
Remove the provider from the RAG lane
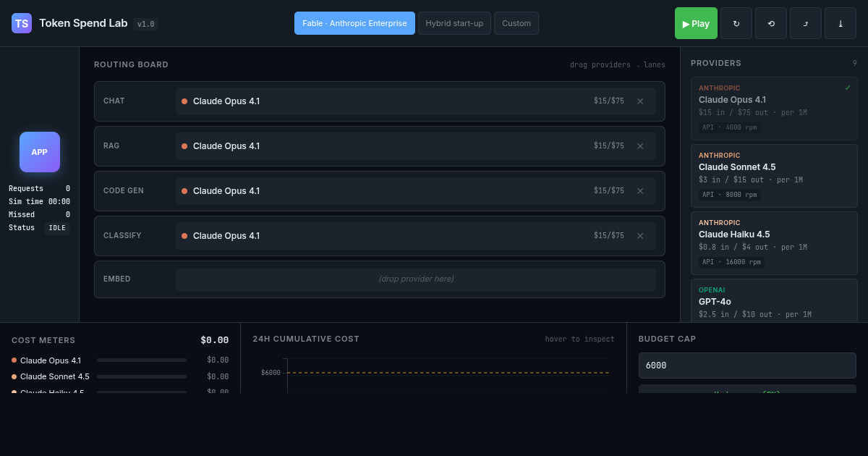click(x=640, y=146)
